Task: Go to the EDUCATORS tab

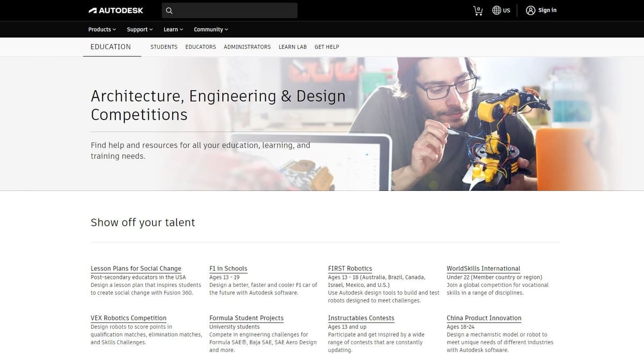Action: (x=201, y=47)
